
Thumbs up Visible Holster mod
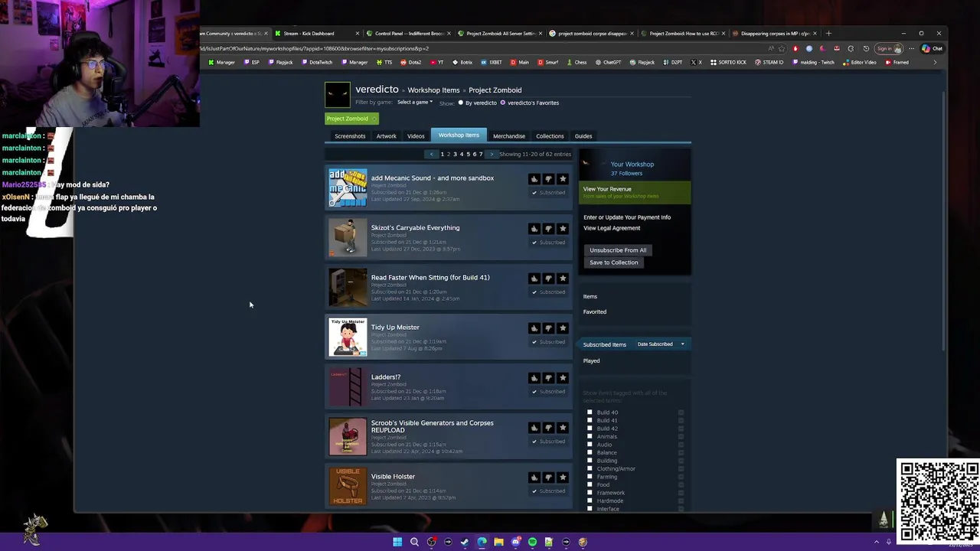point(534,478)
